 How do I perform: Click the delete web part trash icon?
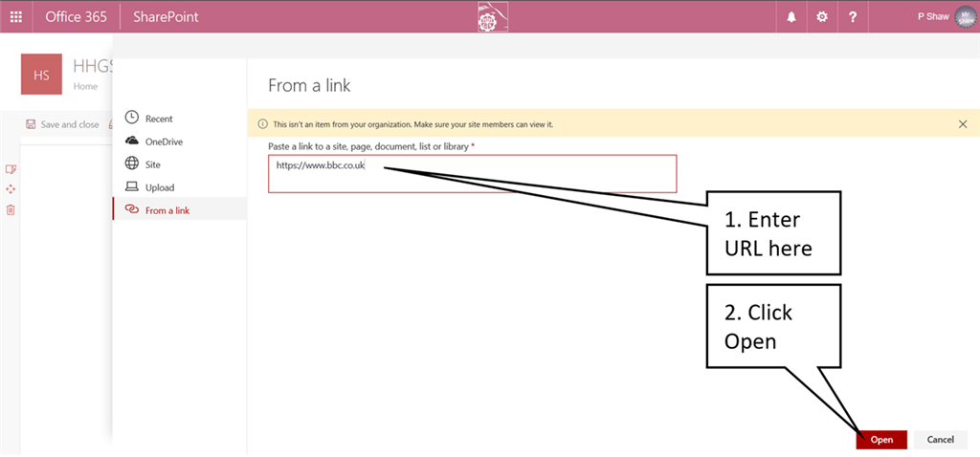coord(11,209)
